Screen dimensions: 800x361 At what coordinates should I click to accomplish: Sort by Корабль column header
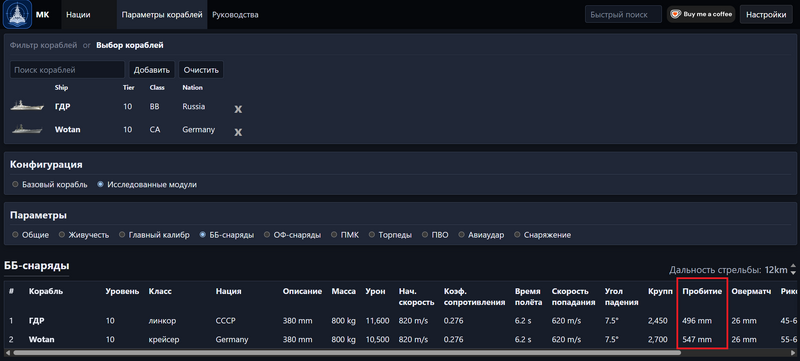tap(46, 292)
